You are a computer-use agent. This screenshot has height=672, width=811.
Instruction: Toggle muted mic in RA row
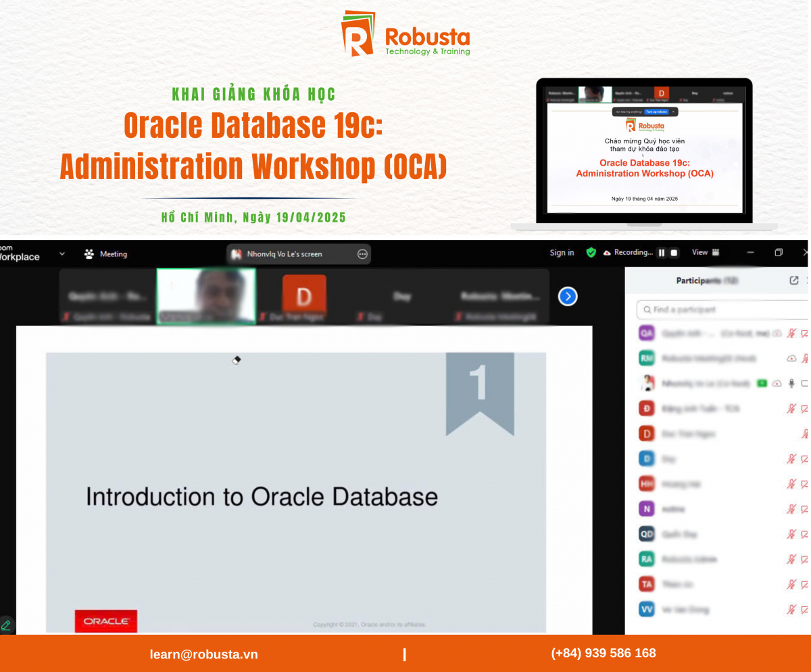tap(791, 559)
